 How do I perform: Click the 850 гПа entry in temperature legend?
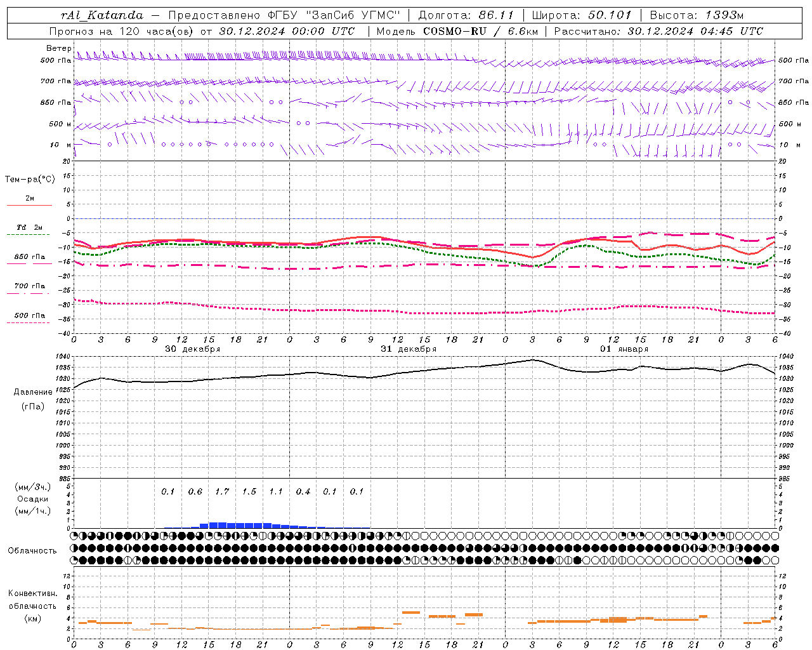pyautogui.click(x=30, y=257)
